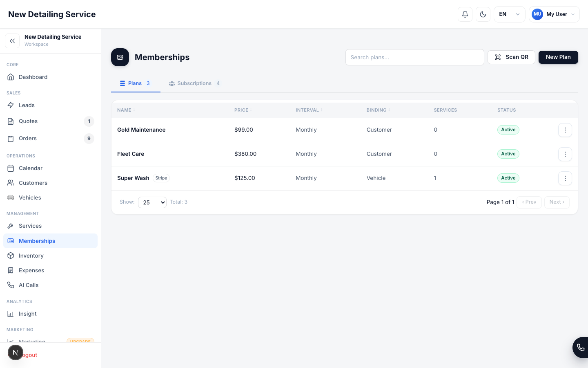Image resolution: width=588 pixels, height=368 pixels.
Task: Open the My User account menu
Action: [554, 14]
